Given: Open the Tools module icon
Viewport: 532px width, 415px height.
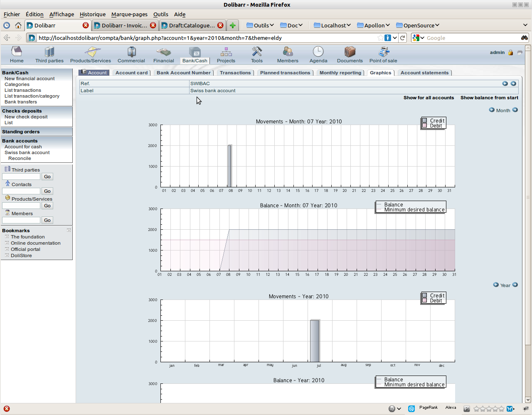Looking at the screenshot, I should [257, 52].
